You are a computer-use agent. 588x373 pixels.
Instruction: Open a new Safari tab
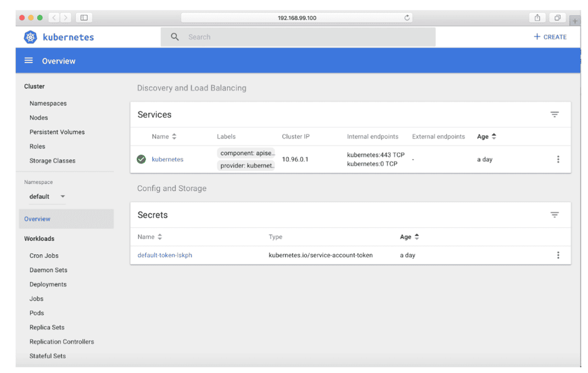(575, 21)
